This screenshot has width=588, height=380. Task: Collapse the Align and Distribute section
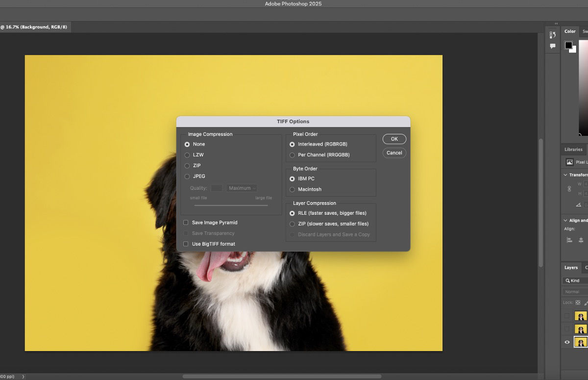pyautogui.click(x=565, y=221)
